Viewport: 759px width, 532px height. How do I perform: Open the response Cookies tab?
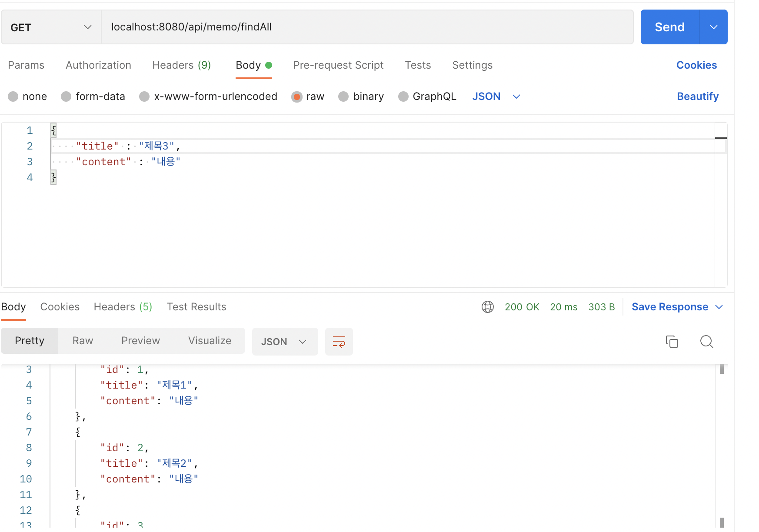click(60, 307)
